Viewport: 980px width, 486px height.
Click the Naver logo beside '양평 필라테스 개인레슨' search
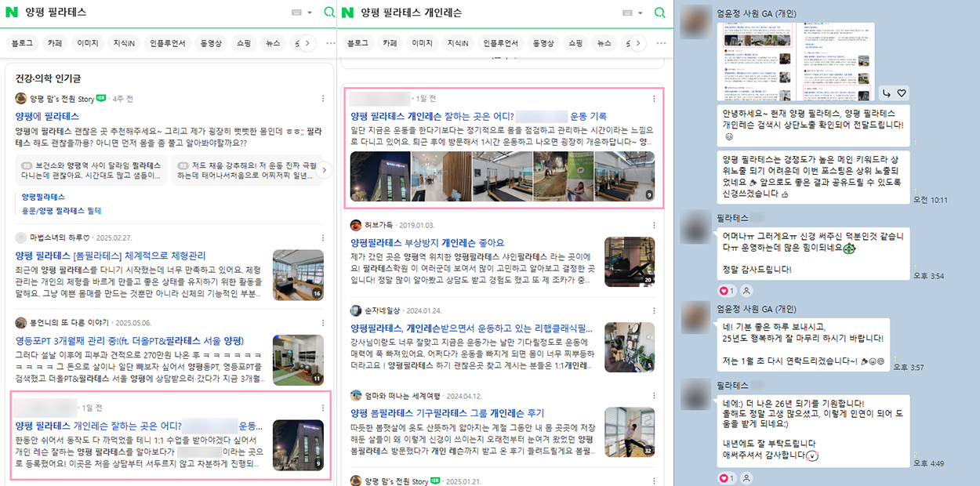coord(347,13)
